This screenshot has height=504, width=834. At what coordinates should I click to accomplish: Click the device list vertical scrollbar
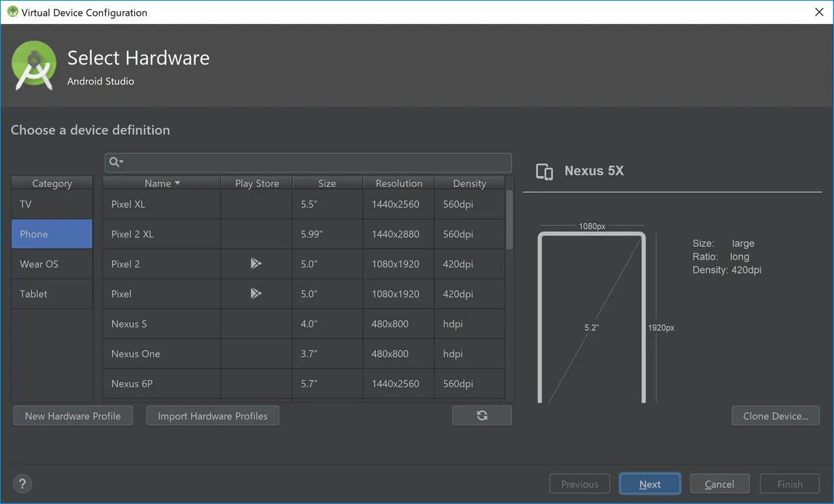point(510,219)
